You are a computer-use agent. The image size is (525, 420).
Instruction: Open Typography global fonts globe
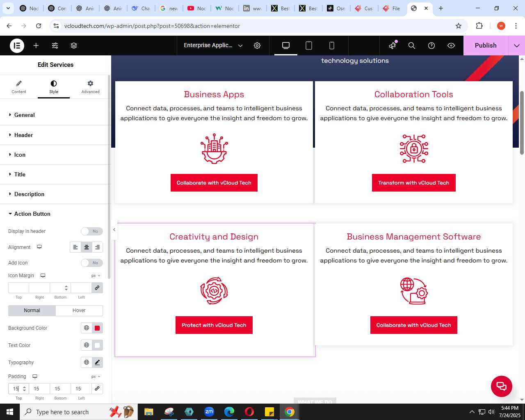click(87, 363)
